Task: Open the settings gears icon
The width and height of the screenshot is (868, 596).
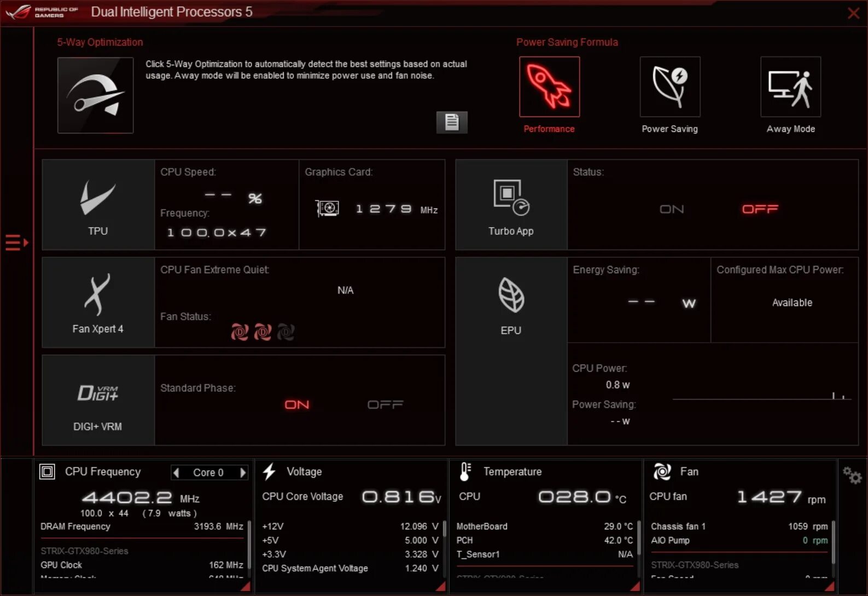Action: tap(852, 475)
